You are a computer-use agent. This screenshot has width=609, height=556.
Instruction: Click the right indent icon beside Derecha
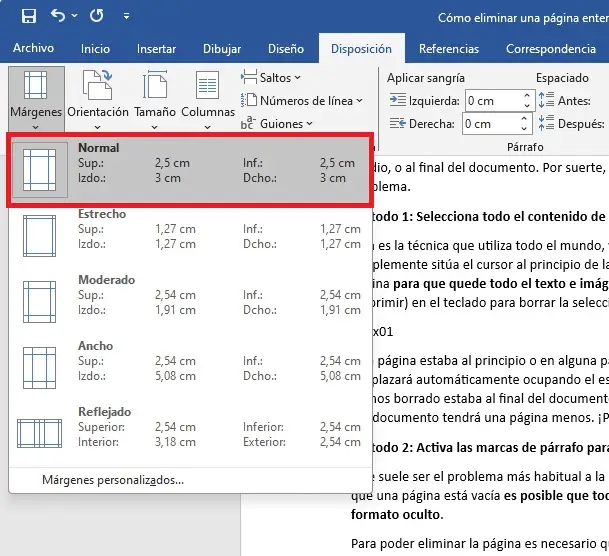tap(398, 123)
